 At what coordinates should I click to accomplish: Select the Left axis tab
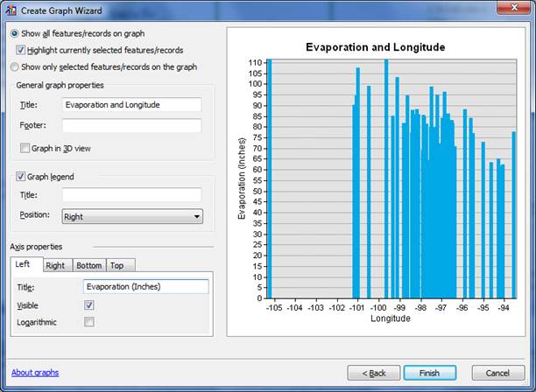[23, 264]
